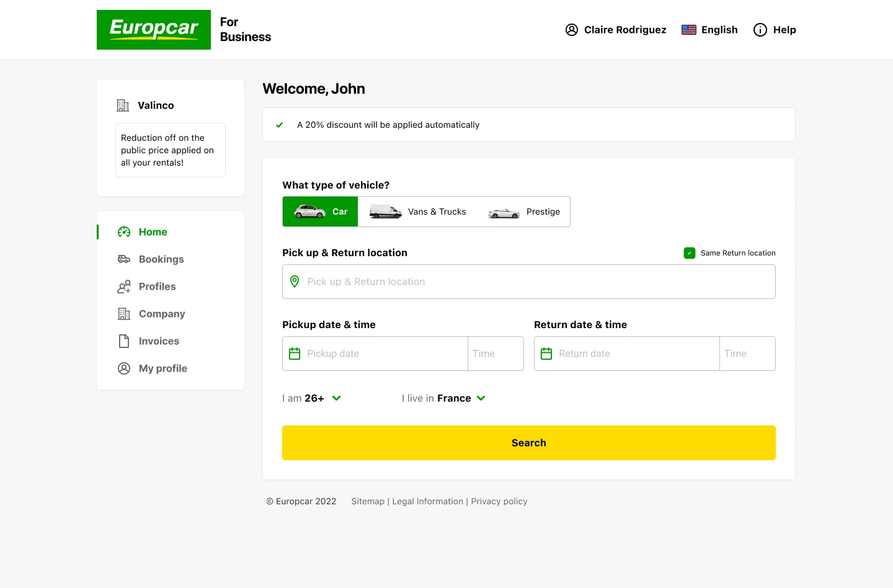Viewport: 893px width, 588px height.
Task: Go to Bookings in the sidebar
Action: pyautogui.click(x=161, y=259)
